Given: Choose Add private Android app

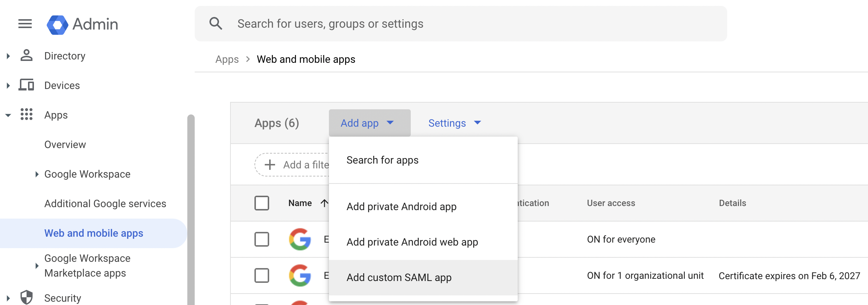Looking at the screenshot, I should coord(423,207).
